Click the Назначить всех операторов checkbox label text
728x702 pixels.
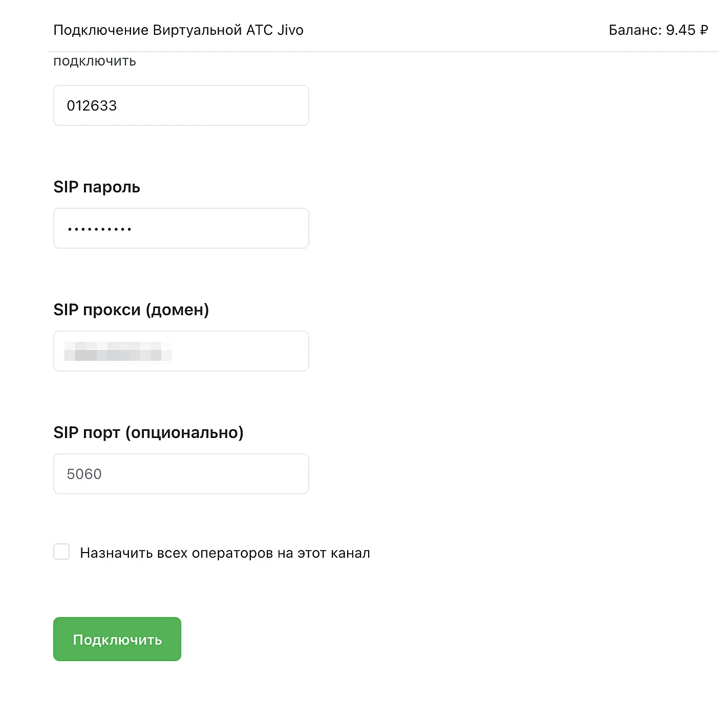coord(225,553)
